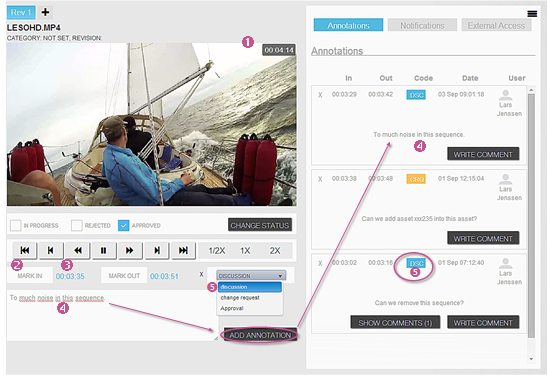The width and height of the screenshot is (548, 376).
Task: Switch to the Notifications tab
Action: point(422,25)
